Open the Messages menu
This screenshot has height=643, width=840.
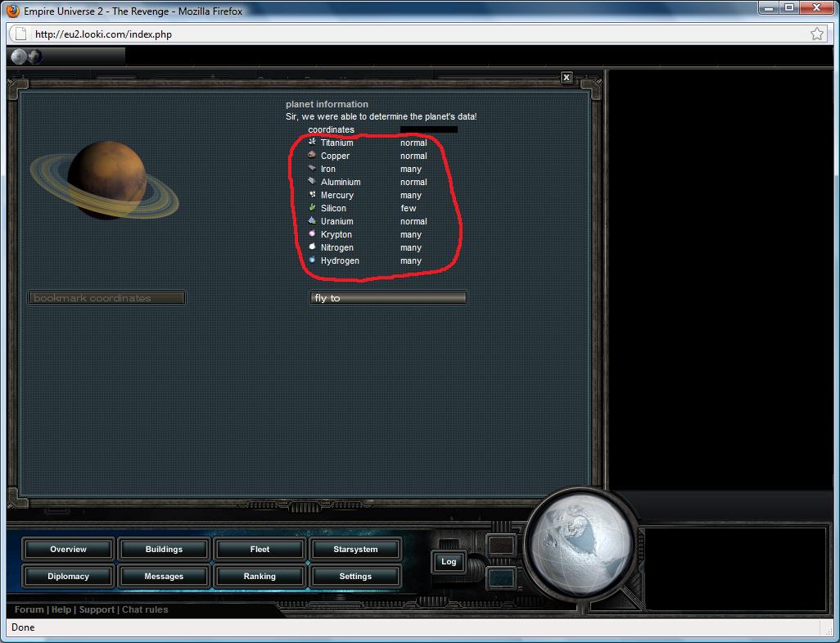click(164, 577)
